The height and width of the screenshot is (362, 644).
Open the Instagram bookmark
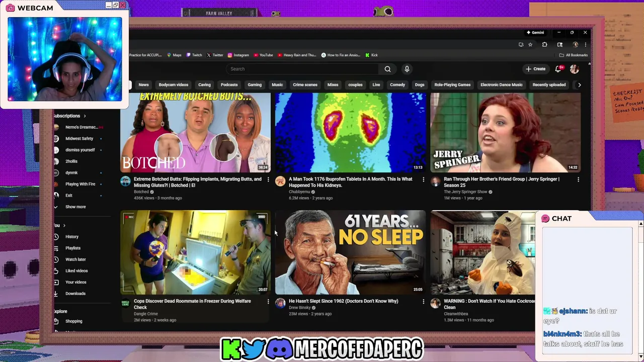(238, 55)
